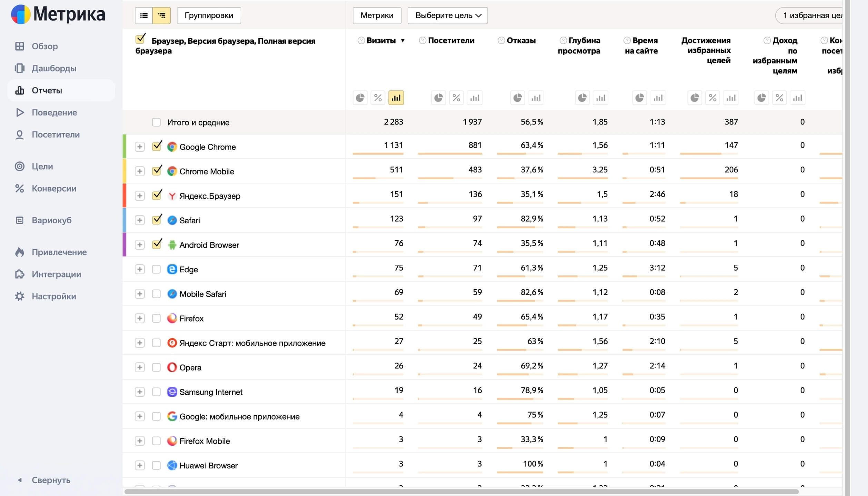
Task: Select bar chart icon under Глубина просмотра
Action: coord(601,98)
